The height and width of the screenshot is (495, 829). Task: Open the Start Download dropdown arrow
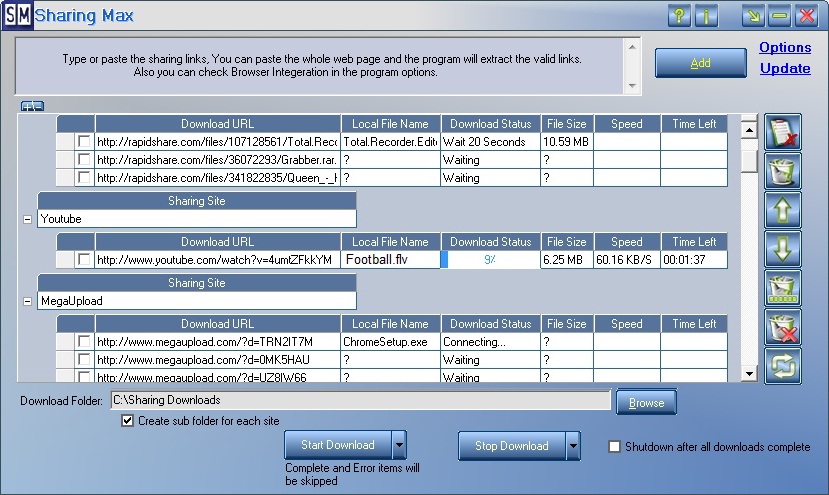coord(399,445)
